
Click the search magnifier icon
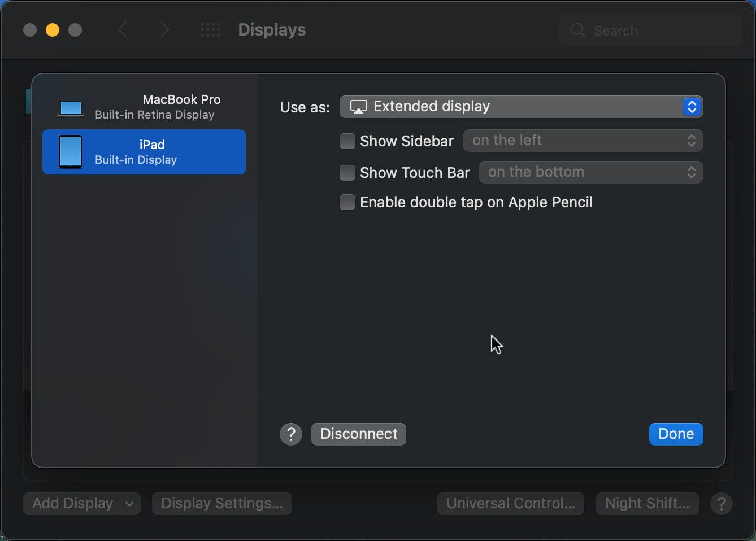pos(577,30)
